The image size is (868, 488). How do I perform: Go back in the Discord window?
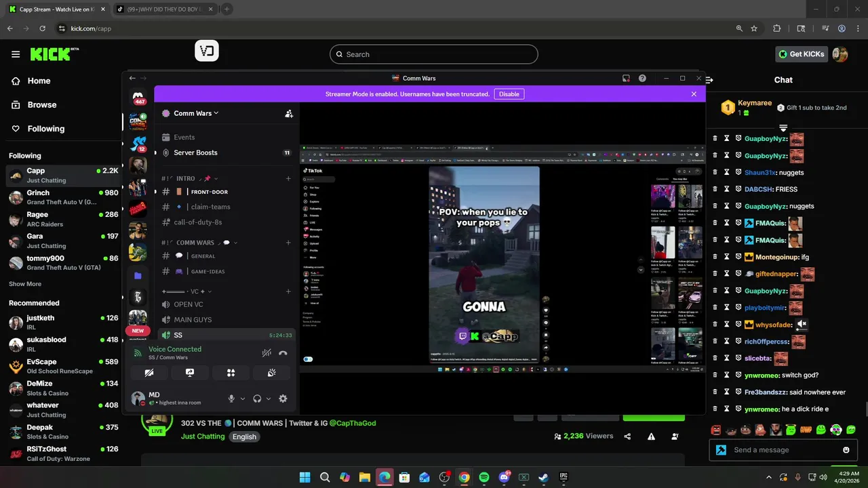[132, 78]
